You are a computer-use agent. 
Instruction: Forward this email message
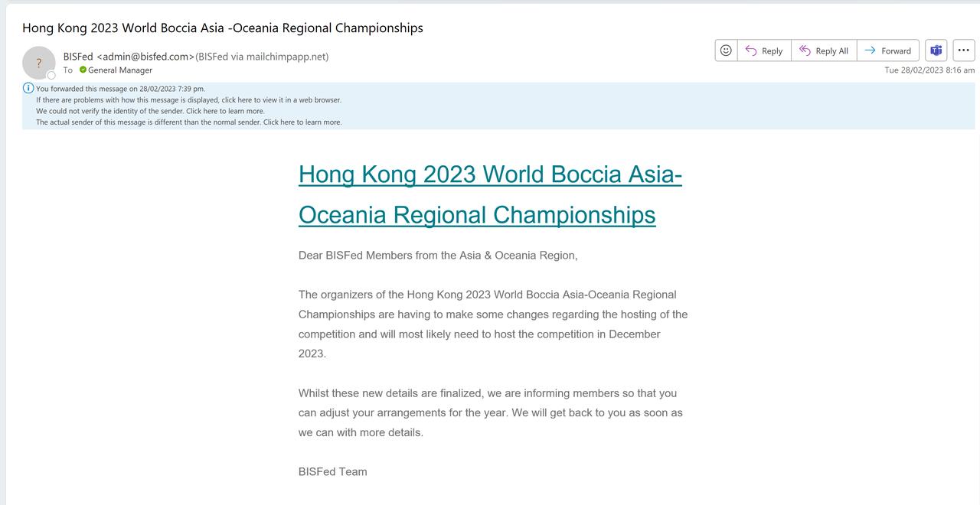[888, 50]
